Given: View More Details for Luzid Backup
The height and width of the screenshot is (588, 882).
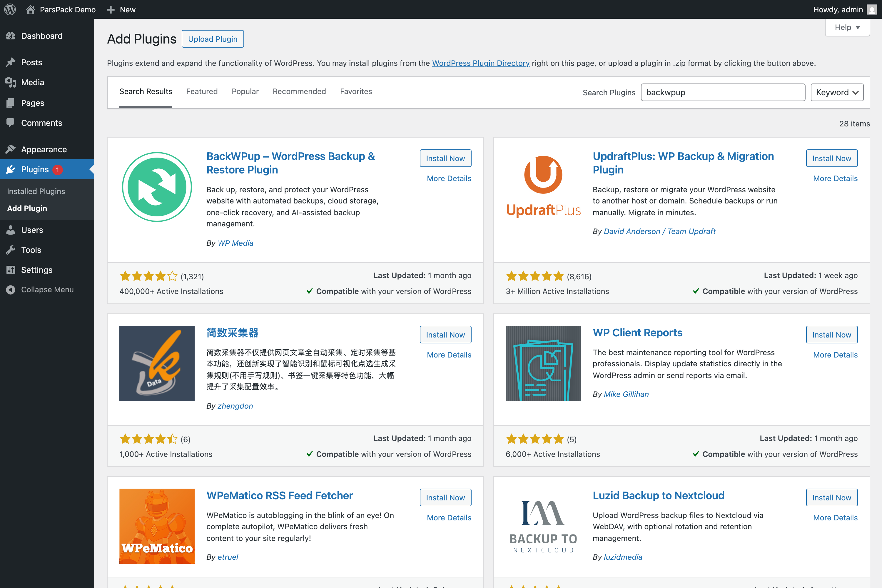Looking at the screenshot, I should [835, 517].
